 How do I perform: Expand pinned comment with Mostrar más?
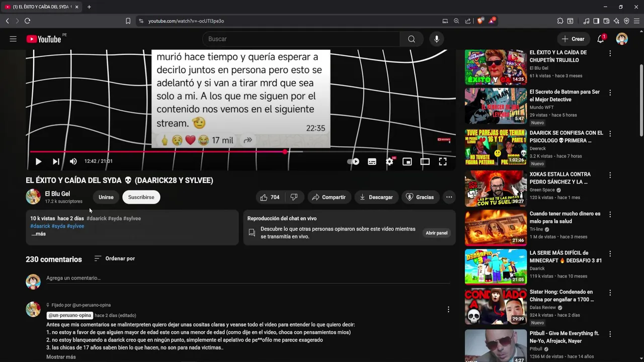61,357
